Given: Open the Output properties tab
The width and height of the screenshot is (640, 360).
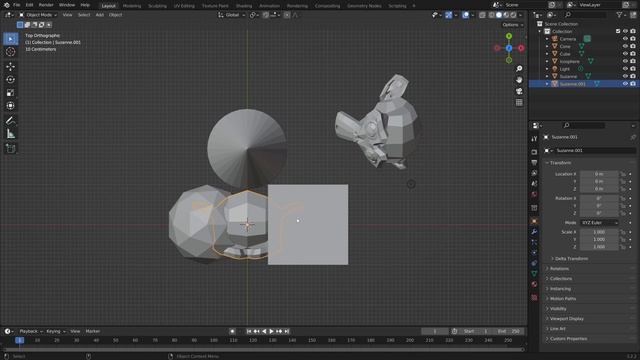Looking at the screenshot, I should (534, 162).
